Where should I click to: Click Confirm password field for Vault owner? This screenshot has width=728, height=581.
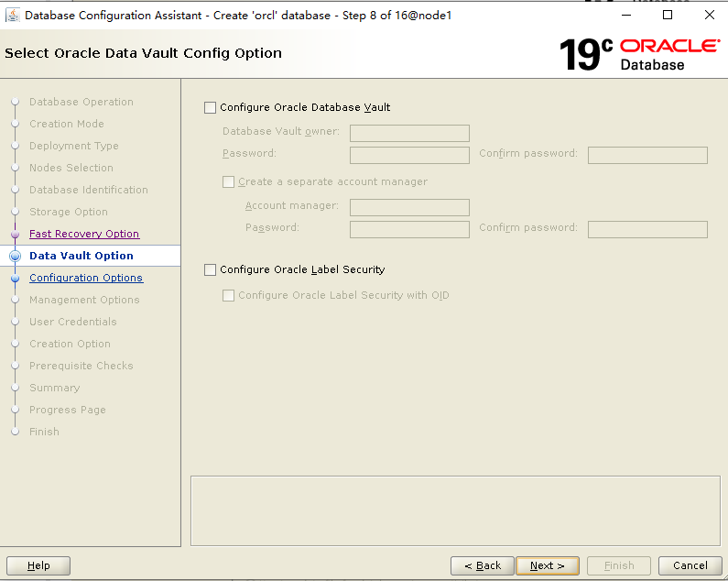pyautogui.click(x=647, y=155)
